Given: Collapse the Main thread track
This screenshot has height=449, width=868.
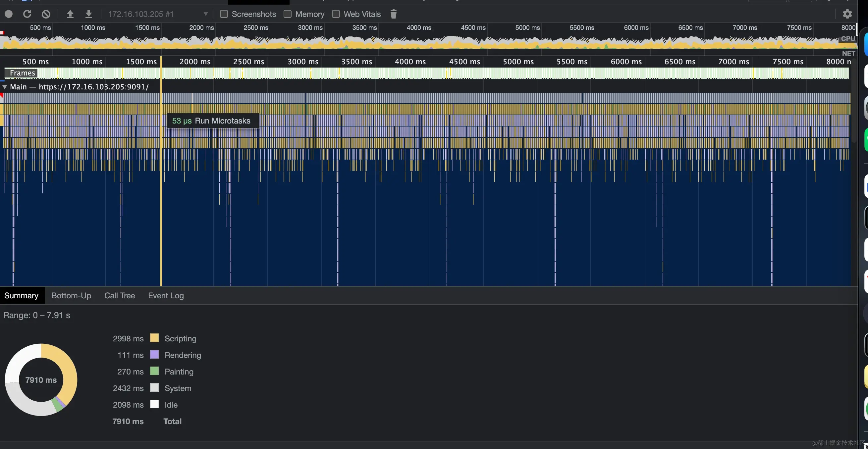Looking at the screenshot, I should (x=5, y=87).
